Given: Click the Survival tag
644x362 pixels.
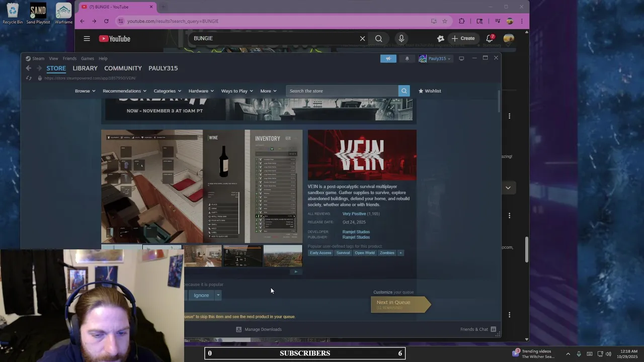Looking at the screenshot, I should [x=343, y=253].
